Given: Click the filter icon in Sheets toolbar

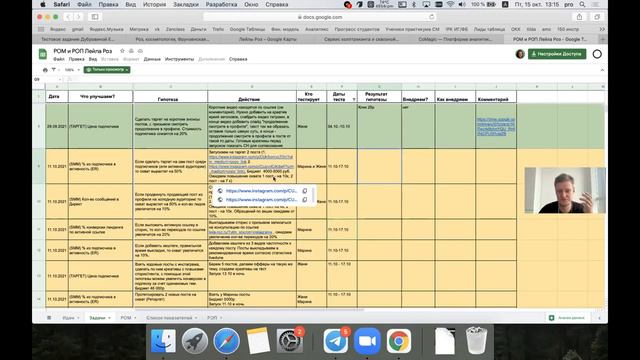Looking at the screenshot, I should 53,70.
